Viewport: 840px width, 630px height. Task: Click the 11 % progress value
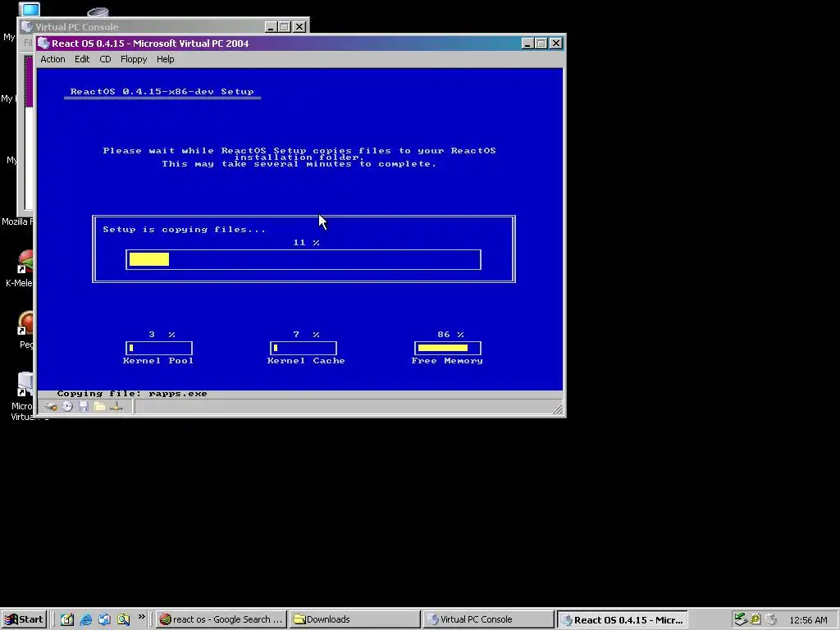coord(307,243)
